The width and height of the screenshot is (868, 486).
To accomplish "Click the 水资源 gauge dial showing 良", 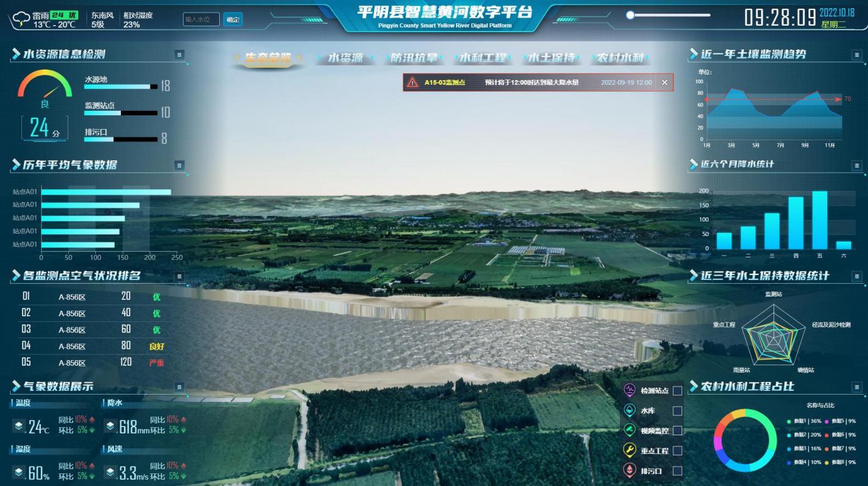I will [45, 89].
